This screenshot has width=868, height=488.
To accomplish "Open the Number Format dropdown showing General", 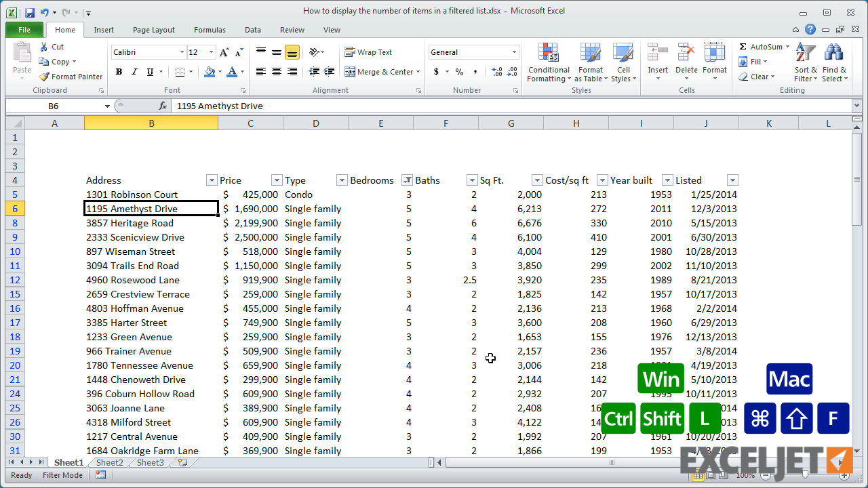I will [473, 52].
